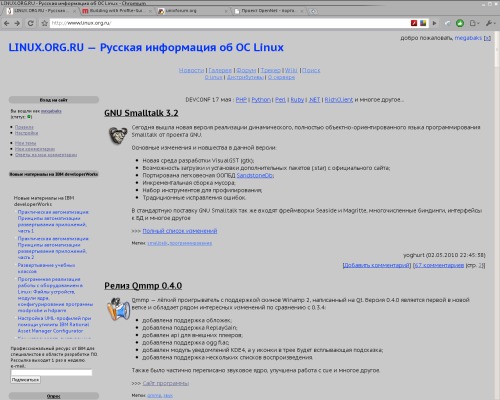Screen dimensions: 500x400
Task: Reload the page with the refresh icon
Action: [x=31, y=23]
